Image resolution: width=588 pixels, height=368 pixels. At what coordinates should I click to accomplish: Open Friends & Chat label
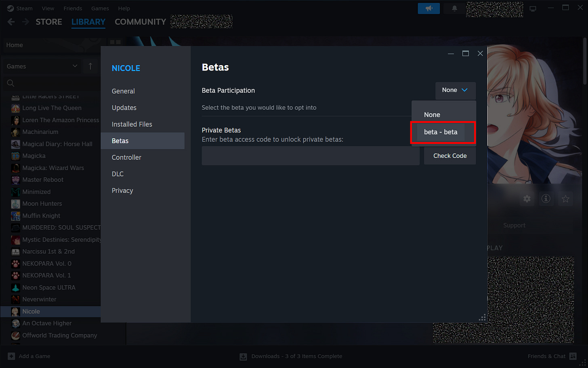(546, 356)
